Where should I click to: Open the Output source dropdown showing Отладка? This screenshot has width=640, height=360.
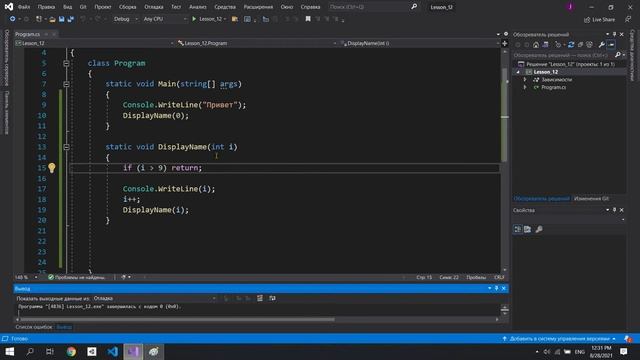tap(155, 298)
